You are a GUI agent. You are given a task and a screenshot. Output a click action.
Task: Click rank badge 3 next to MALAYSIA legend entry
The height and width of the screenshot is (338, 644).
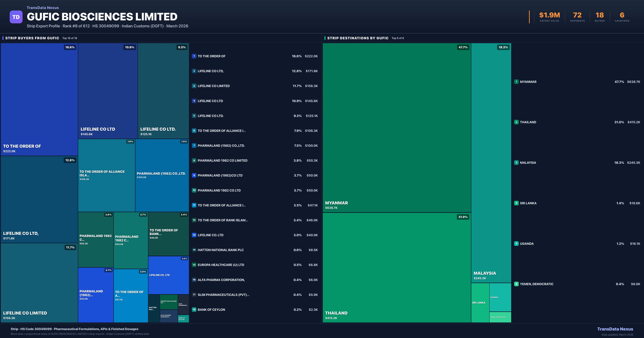tap(516, 163)
